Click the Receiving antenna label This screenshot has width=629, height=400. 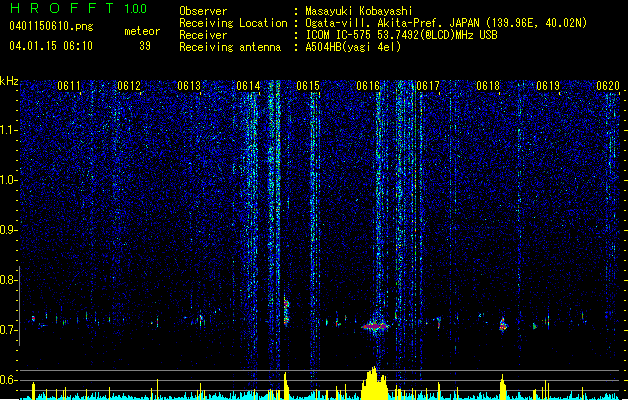[x=230, y=47]
